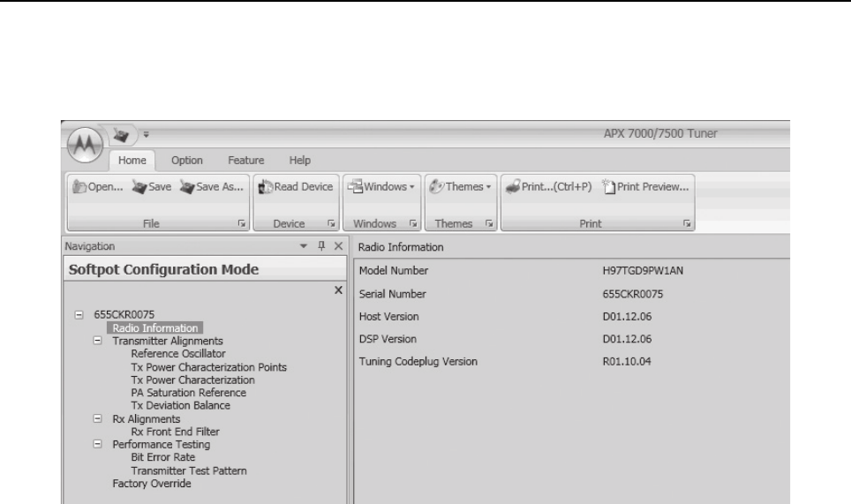Click the Model Number value H97TGD9PW1AN
Screen dimensions: 851x504
643,271
